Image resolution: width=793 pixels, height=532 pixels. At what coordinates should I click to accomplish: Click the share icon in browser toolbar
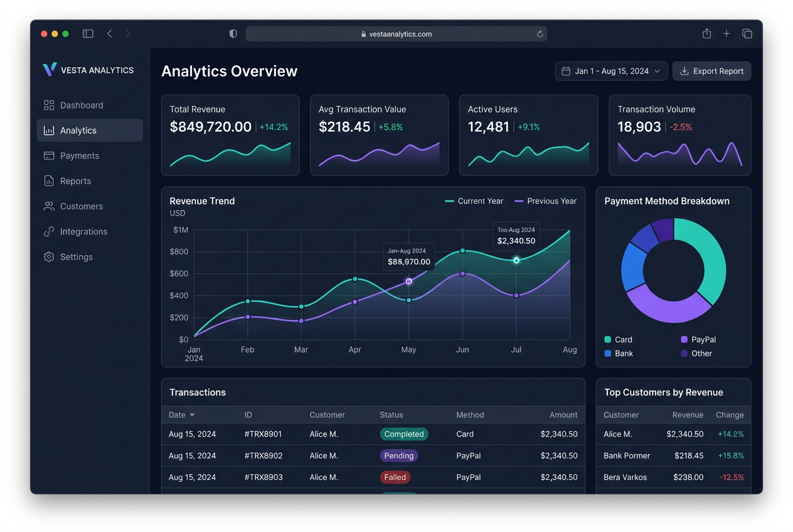point(707,34)
